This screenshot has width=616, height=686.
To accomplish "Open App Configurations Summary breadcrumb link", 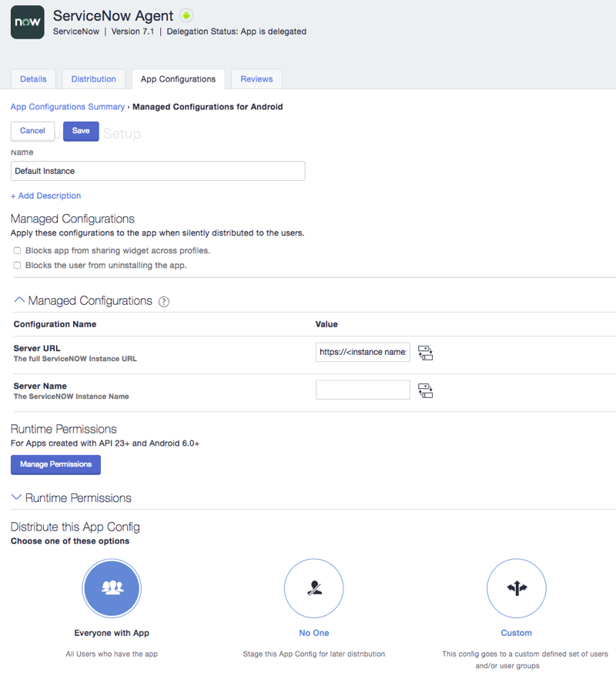I will [68, 107].
